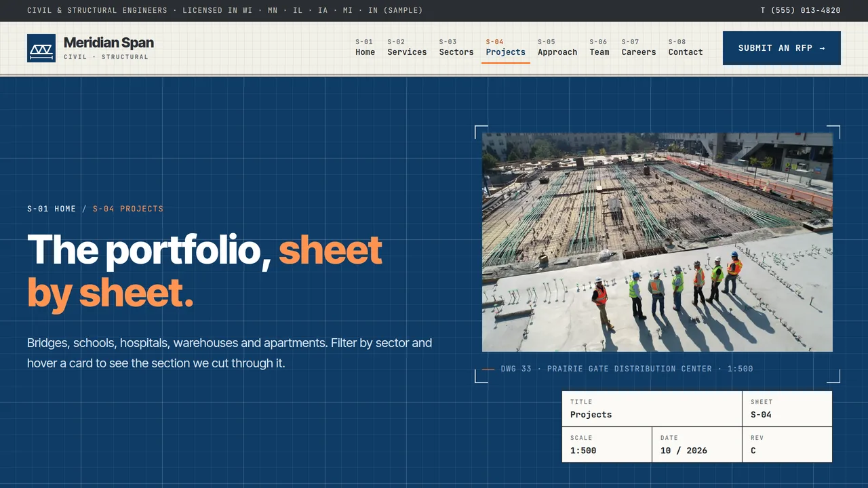Click the sheet value S-04 in title block
This screenshot has height=488, width=868.
tap(761, 415)
